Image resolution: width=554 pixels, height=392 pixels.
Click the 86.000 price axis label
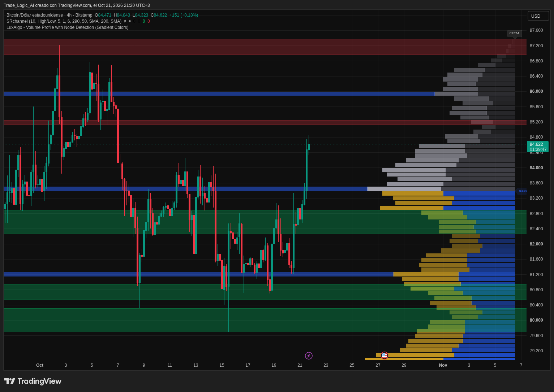(536, 91)
